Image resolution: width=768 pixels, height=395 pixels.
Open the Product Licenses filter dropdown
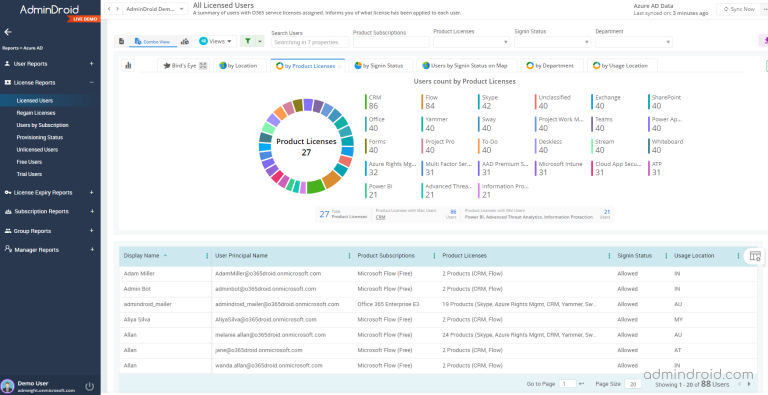[x=472, y=42]
